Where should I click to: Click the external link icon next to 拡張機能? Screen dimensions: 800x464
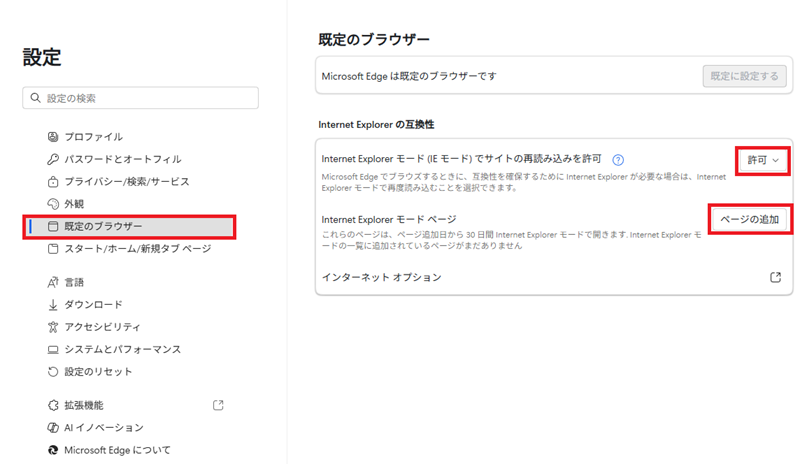(x=218, y=405)
